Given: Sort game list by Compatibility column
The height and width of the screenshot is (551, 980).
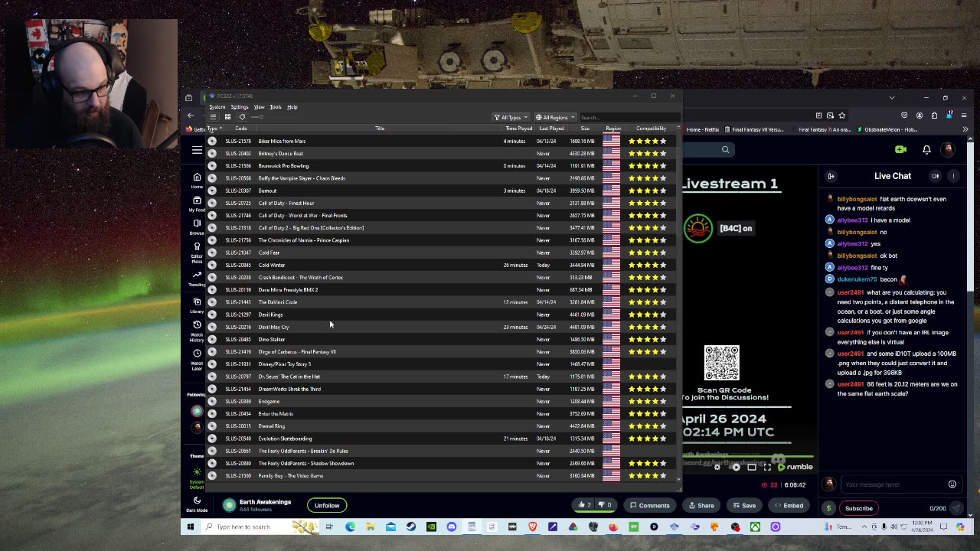Looking at the screenshot, I should click(x=651, y=129).
